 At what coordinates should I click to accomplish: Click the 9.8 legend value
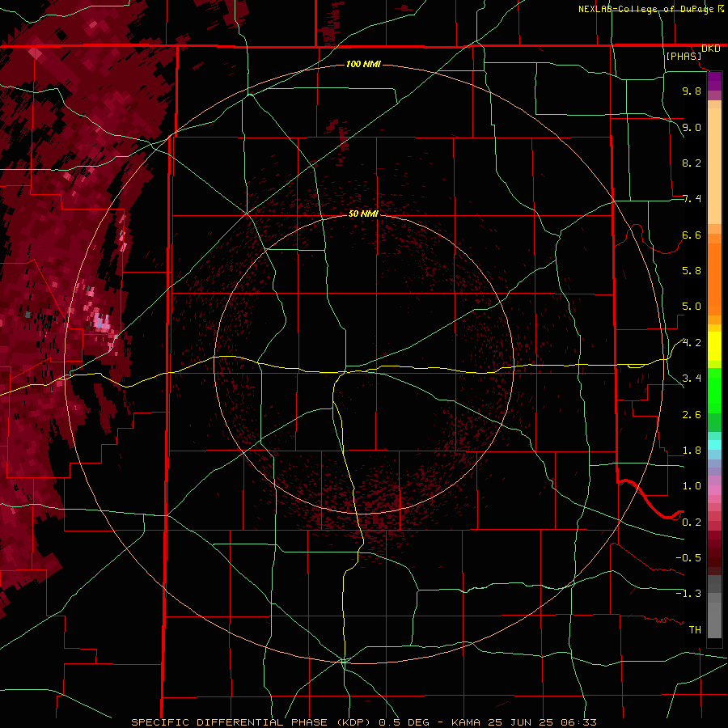(692, 91)
